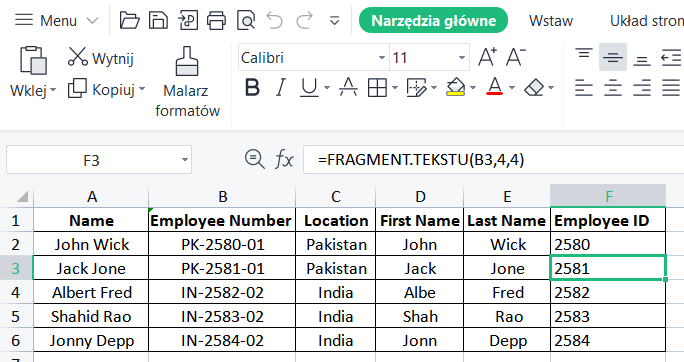Click the decrease font size icon
684x362 pixels.
coord(516,57)
